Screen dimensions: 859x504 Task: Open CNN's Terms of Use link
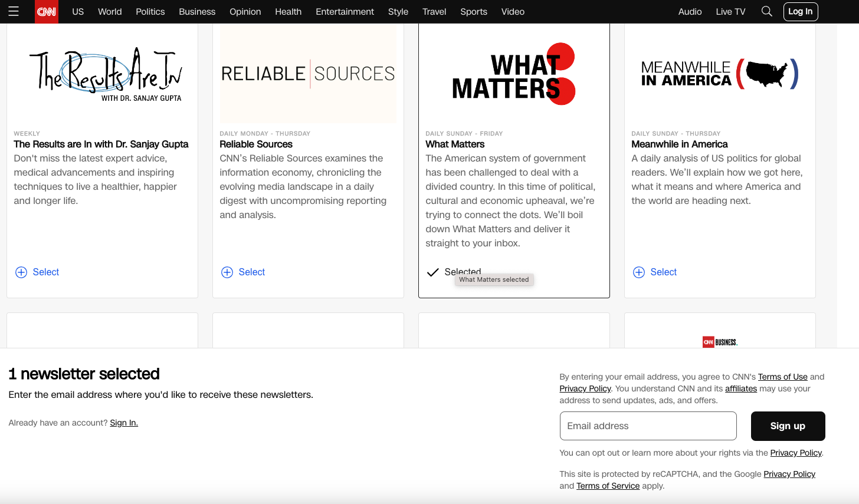[782, 377]
